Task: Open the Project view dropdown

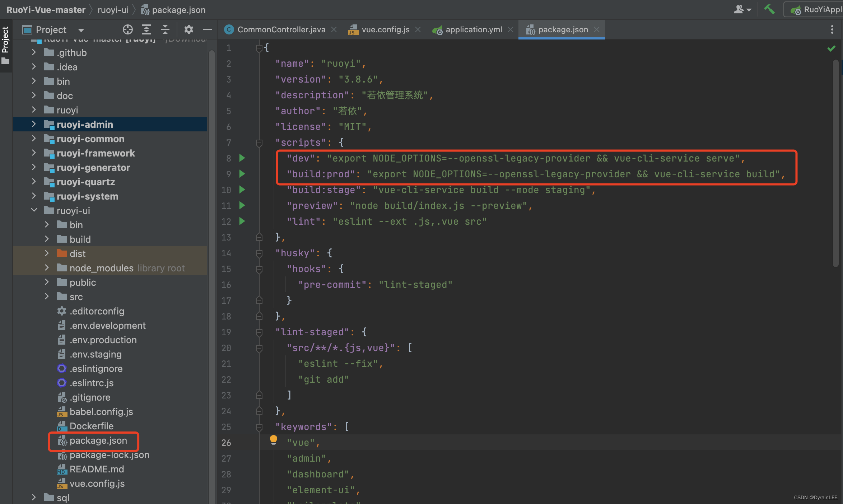Action: pos(81,30)
